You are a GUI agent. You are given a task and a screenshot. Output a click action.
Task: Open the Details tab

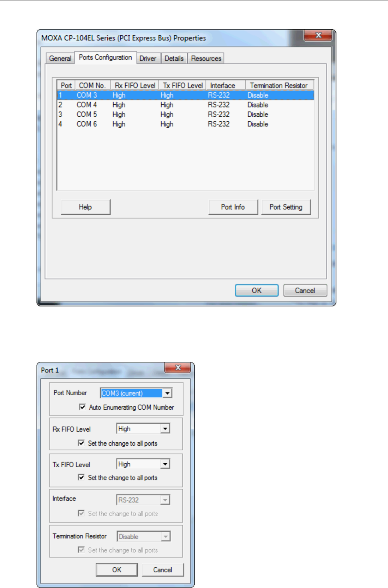coord(174,58)
